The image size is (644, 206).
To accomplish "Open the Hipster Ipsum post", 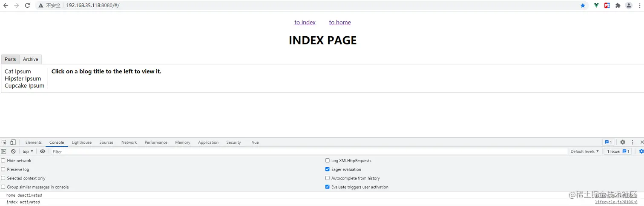I will point(23,78).
